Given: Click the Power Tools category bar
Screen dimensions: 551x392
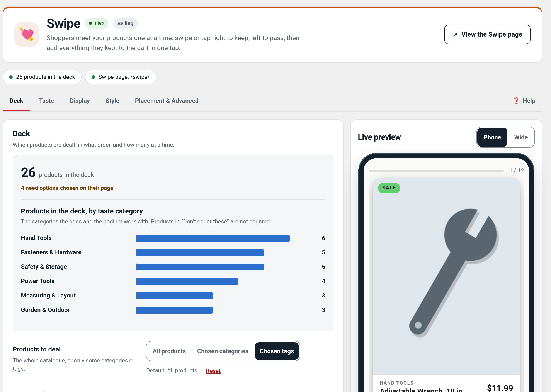Looking at the screenshot, I should coord(187,281).
